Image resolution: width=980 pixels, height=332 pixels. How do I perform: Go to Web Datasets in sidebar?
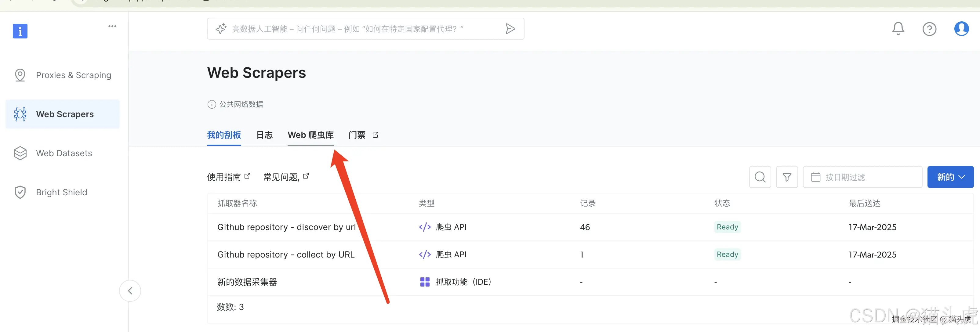coord(64,153)
